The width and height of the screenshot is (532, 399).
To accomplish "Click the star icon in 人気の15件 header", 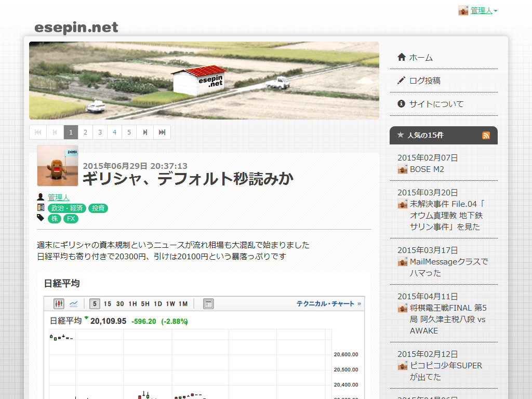I will tap(401, 135).
